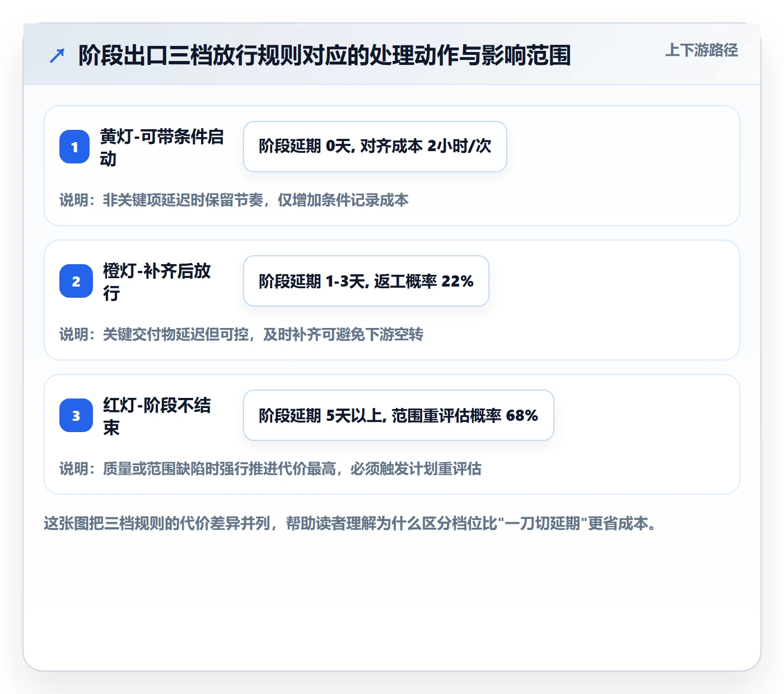Select the 橙灯-补齐后放行 heading
784x694 pixels.
coord(157,282)
